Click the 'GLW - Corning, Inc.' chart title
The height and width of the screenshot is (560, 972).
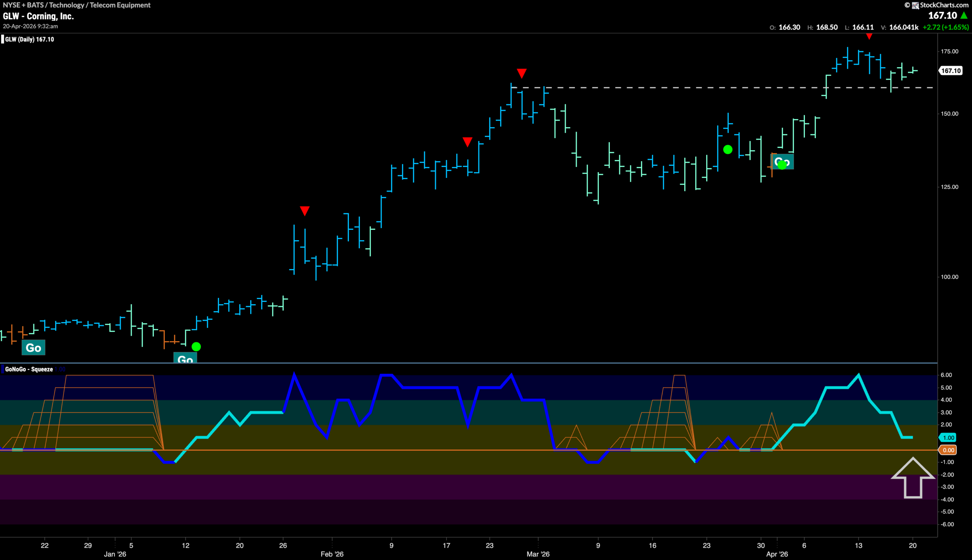coord(38,16)
